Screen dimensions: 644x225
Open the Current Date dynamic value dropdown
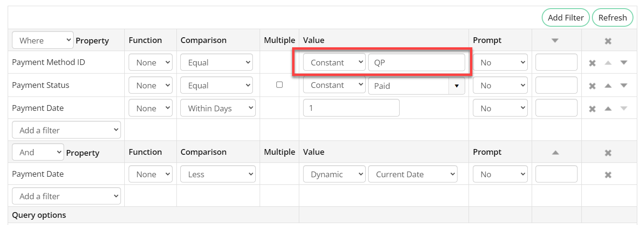pos(413,174)
